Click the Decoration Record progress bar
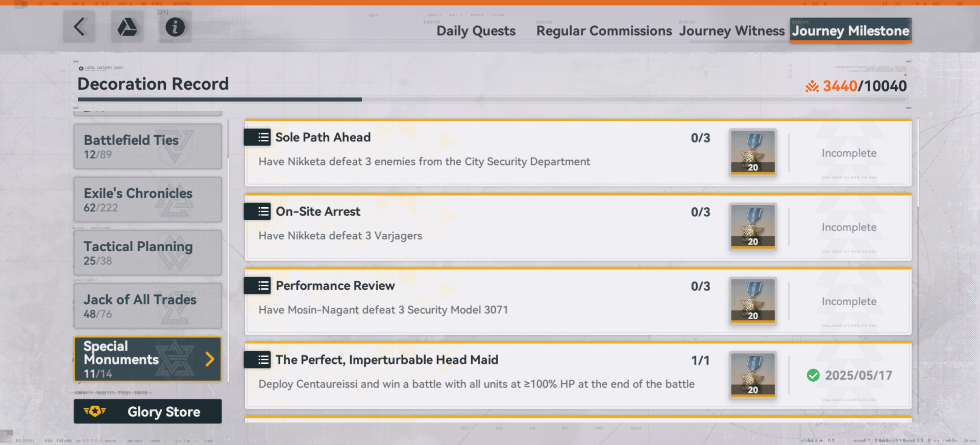980x445 pixels. pyautogui.click(x=492, y=100)
